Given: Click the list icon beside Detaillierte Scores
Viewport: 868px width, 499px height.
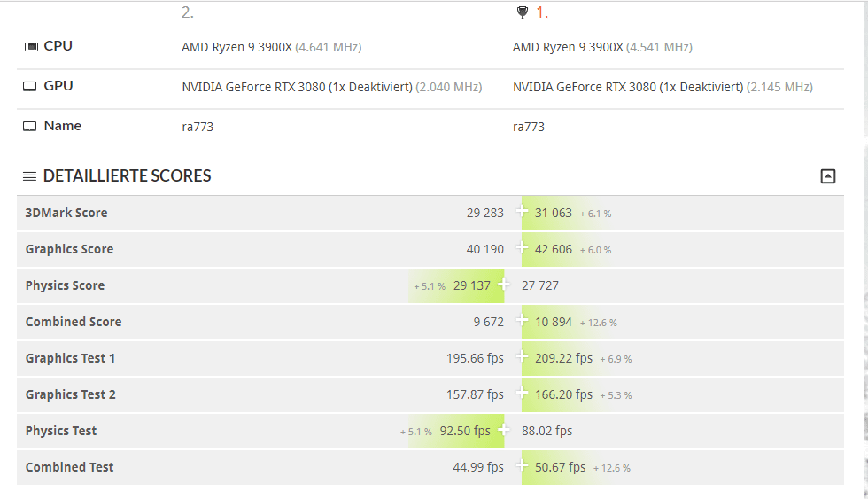Looking at the screenshot, I should pos(29,176).
